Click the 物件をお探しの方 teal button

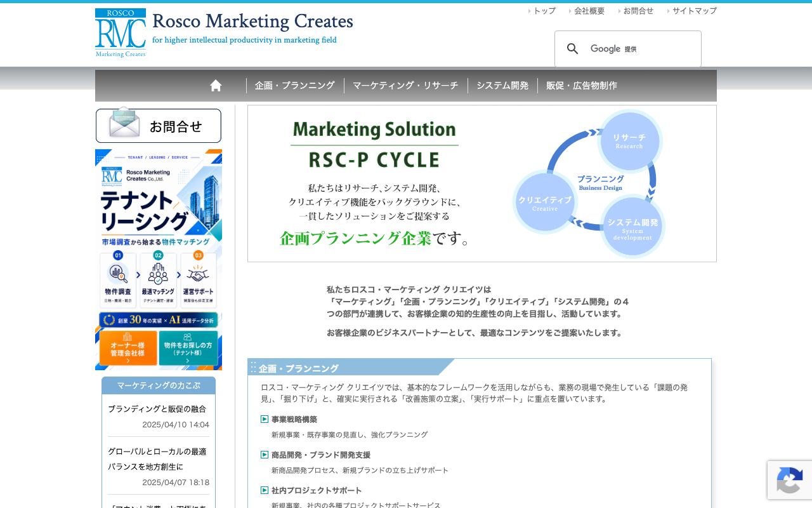(188, 348)
